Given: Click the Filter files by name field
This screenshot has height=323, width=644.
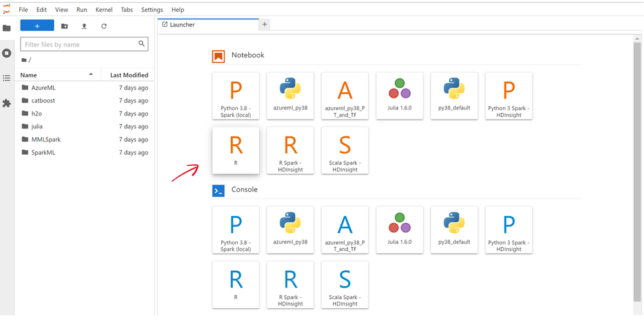Looking at the screenshot, I should tap(84, 44).
